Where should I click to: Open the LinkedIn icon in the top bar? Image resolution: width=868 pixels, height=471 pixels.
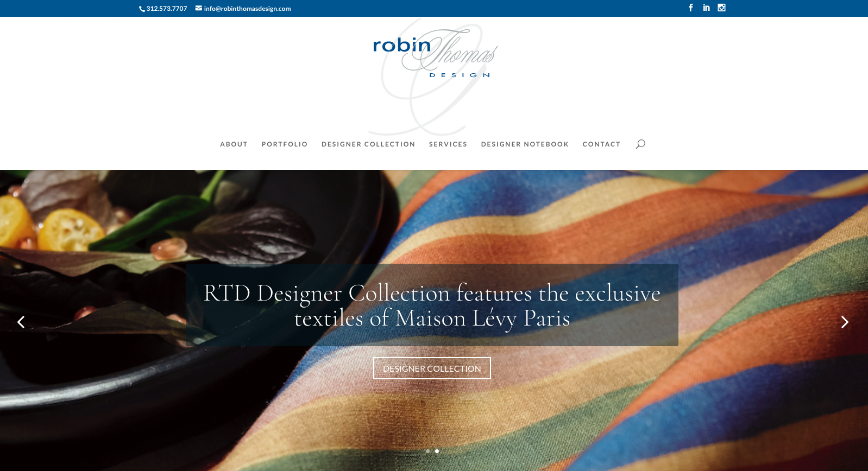(706, 8)
